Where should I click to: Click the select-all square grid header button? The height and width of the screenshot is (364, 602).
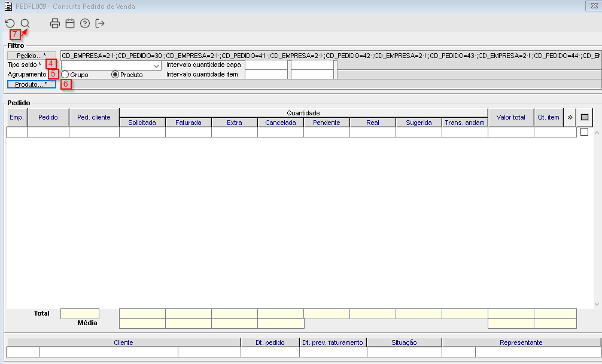[x=584, y=117]
